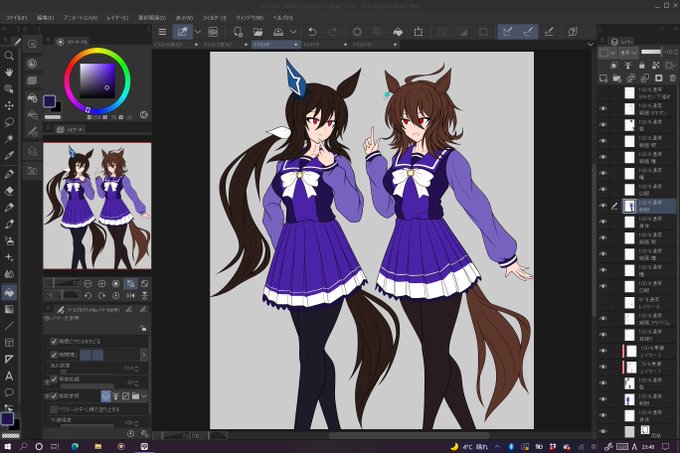The image size is (680, 453).
Task: Expand the Close Gap level arrow
Action: pos(144,355)
